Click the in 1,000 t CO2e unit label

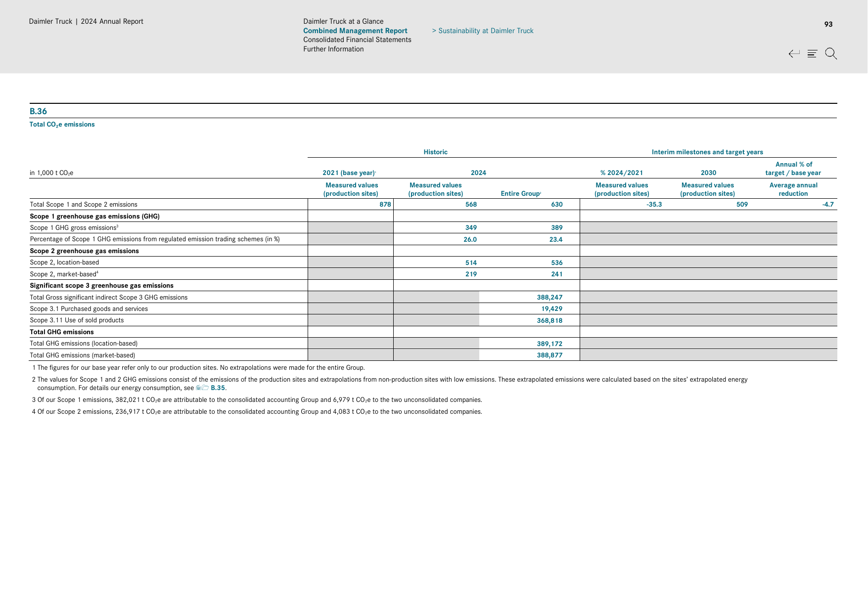click(51, 173)
